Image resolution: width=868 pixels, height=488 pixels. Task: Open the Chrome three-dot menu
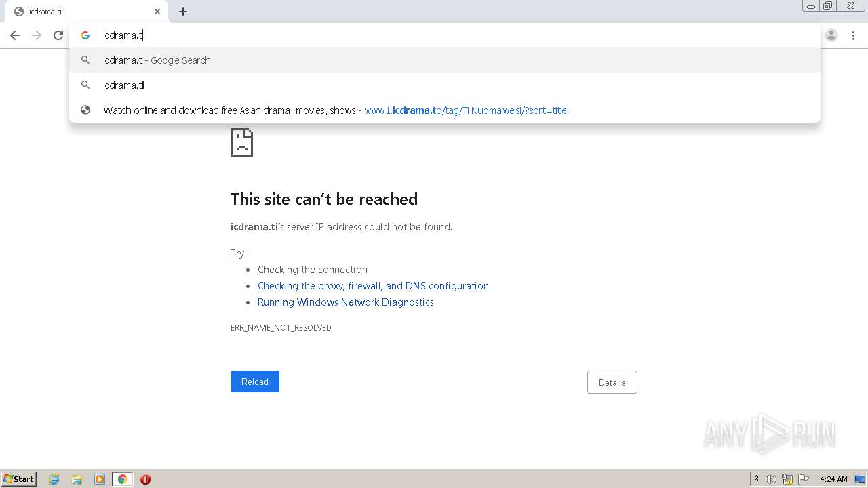(853, 35)
